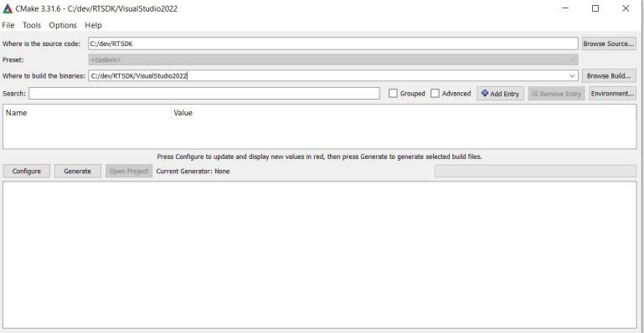Minimize the CMake window
The width and height of the screenshot is (644, 333).
pos(565,8)
